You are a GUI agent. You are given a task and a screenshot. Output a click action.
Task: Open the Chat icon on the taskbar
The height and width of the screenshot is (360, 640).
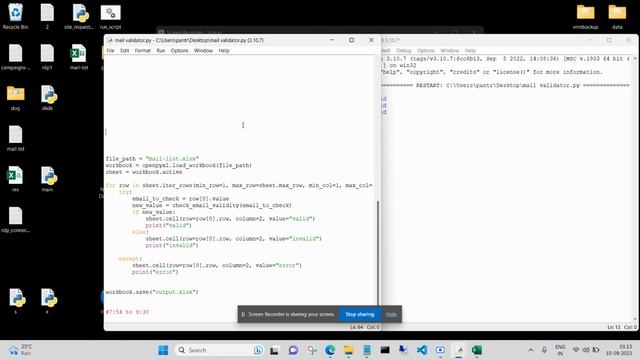pos(293,350)
